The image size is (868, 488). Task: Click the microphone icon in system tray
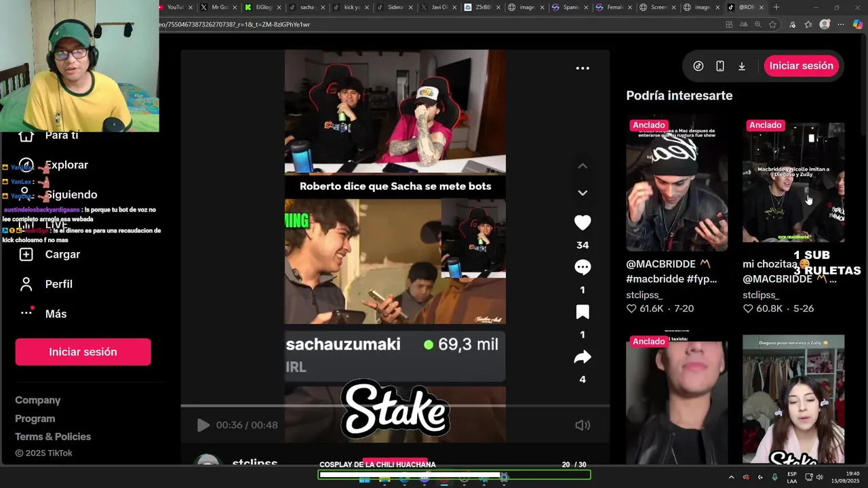tap(774, 477)
